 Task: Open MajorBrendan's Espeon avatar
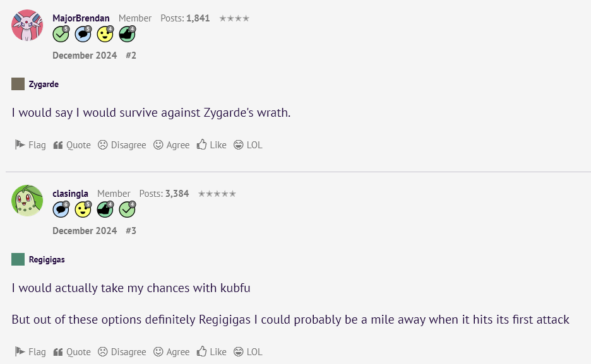tap(27, 25)
